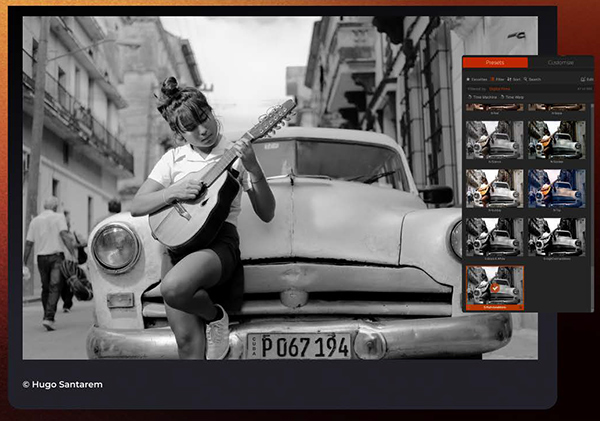Click the Edit icon in presets panel
Viewport: 600px width, 421px height.
[x=583, y=77]
